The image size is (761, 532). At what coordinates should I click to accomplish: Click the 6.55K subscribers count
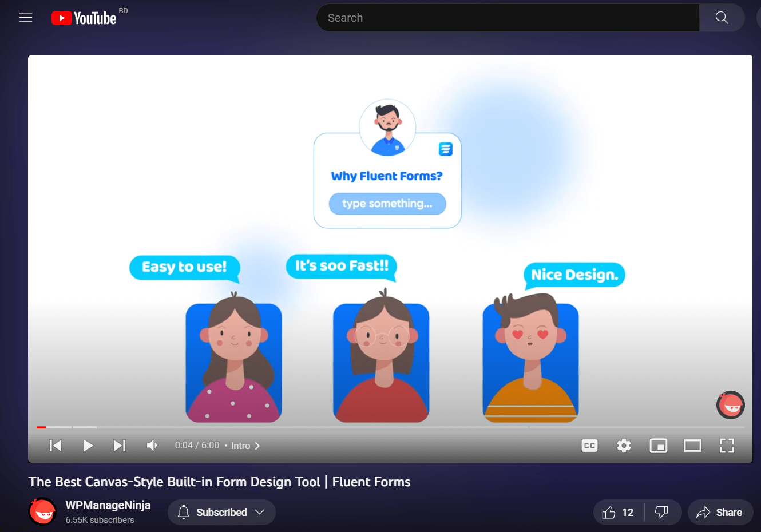tap(100, 520)
